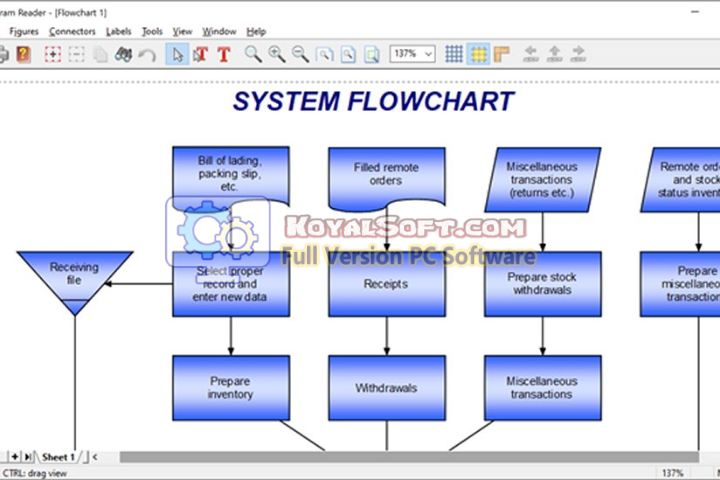Open the Labels menu

click(x=118, y=32)
